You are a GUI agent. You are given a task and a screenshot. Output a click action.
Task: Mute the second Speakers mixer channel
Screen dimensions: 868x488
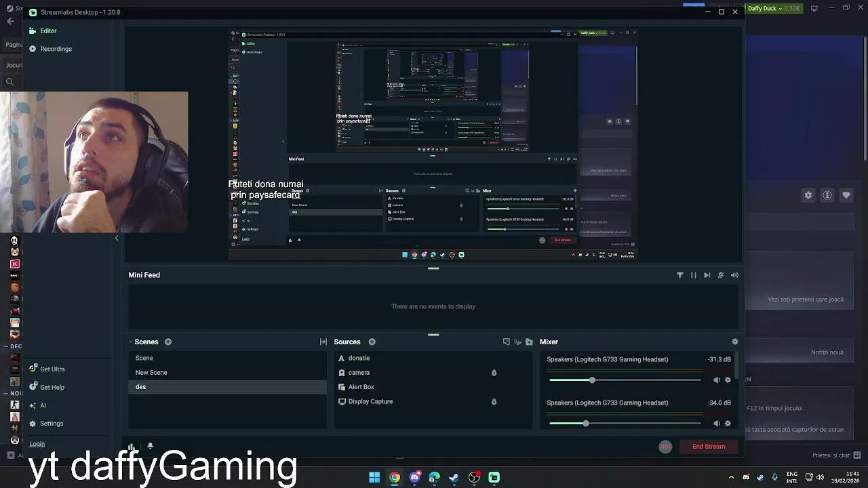716,423
